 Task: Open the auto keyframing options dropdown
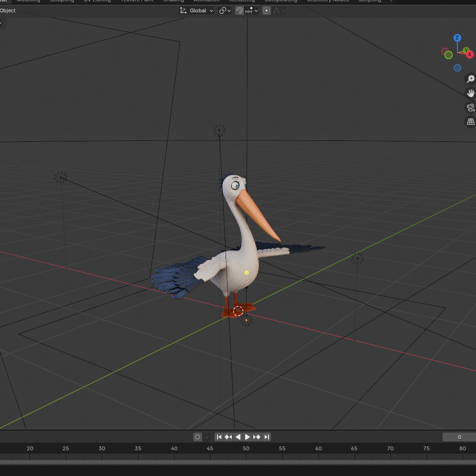tap(207, 437)
